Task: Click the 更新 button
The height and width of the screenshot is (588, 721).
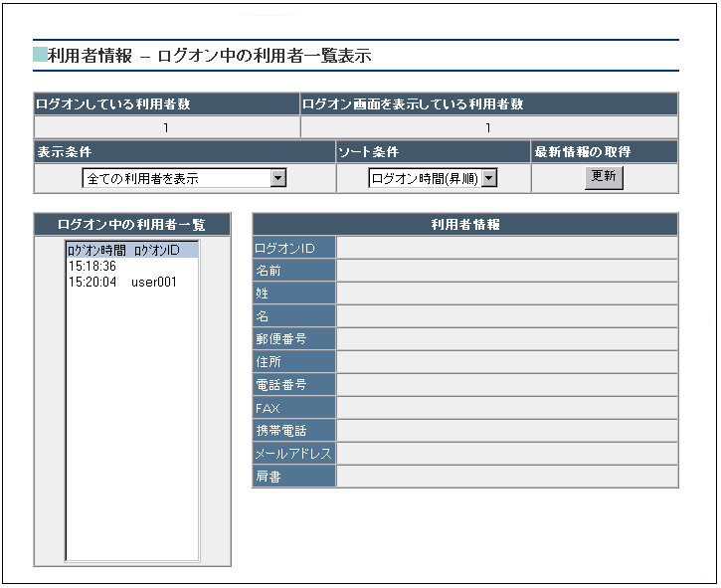Action: 604,177
